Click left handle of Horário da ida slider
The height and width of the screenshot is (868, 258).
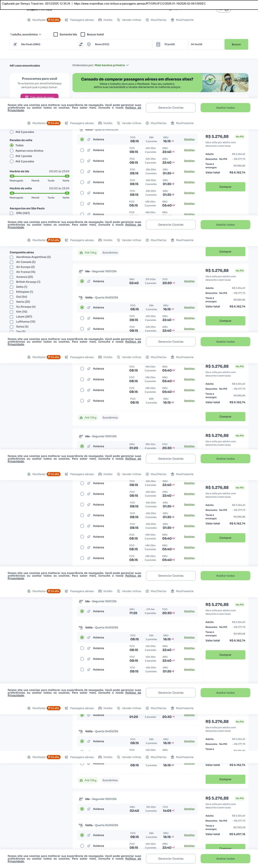point(12,176)
